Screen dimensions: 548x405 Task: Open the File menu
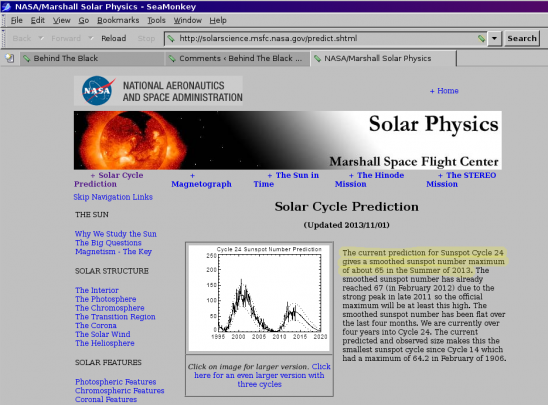[x=16, y=20]
